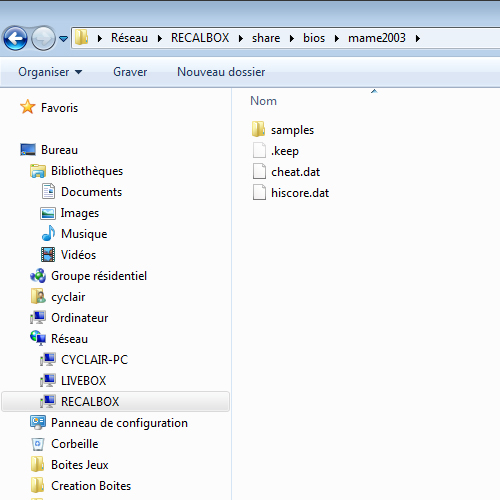
Task: Open LIVEBOX under Réseau
Action: pos(83,381)
